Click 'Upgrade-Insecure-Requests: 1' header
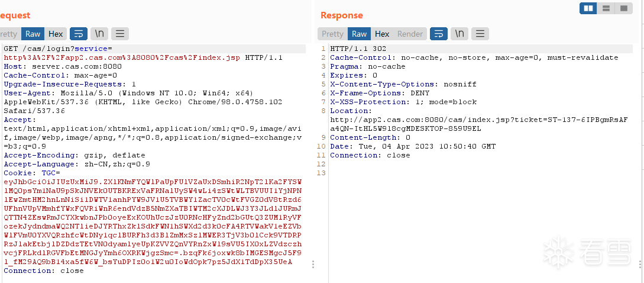This screenshot has width=644, height=283. (x=70, y=84)
